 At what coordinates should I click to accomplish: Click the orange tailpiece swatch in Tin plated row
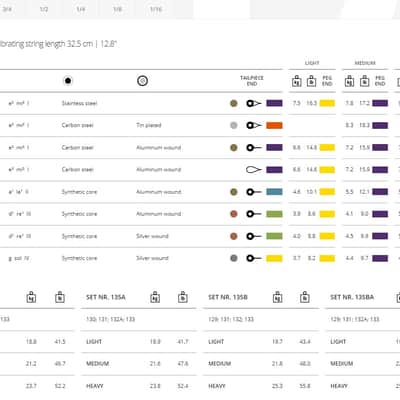point(274,125)
